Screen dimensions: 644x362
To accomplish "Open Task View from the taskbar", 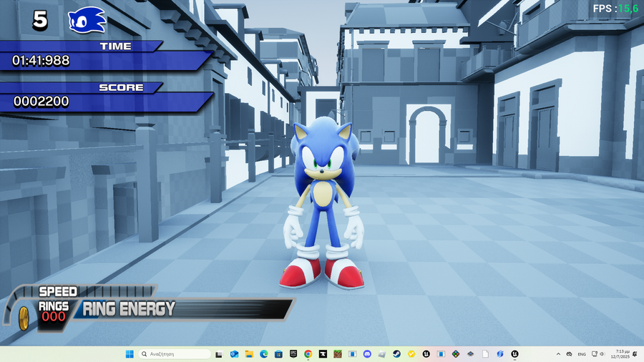I will (219, 354).
